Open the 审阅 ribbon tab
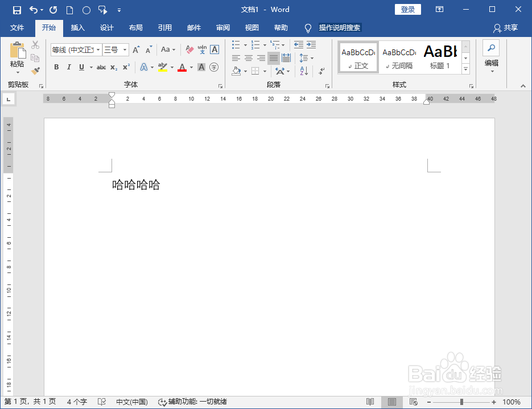The height and width of the screenshot is (409, 532). (222, 27)
